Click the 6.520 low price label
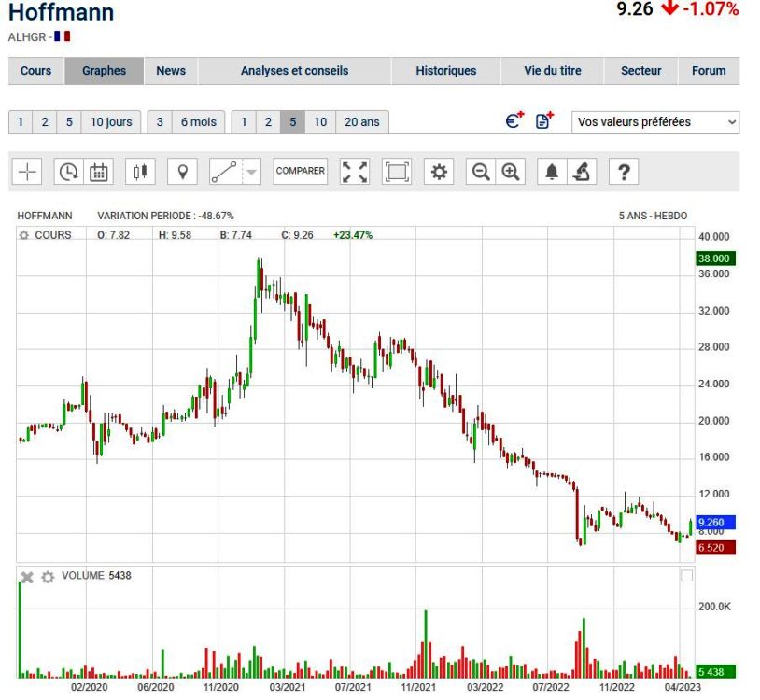Image resolution: width=760 pixels, height=700 pixels. (x=715, y=548)
